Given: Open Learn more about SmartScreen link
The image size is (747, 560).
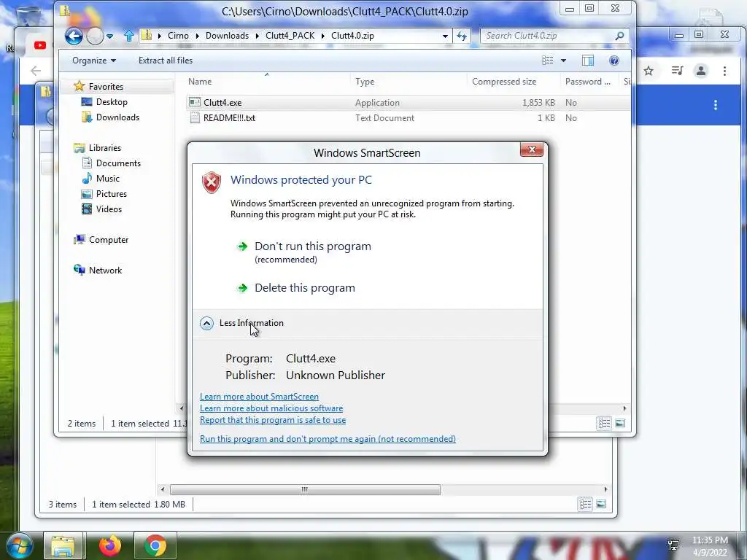Looking at the screenshot, I should tap(259, 397).
